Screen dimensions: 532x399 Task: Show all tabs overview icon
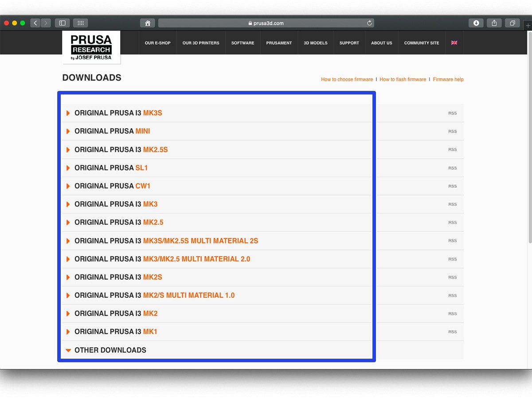pos(512,23)
